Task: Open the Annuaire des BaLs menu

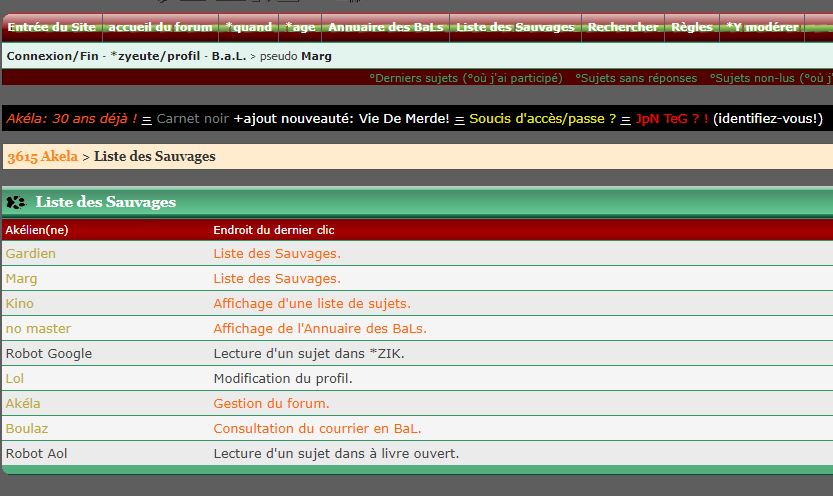Action: pyautogui.click(x=386, y=27)
